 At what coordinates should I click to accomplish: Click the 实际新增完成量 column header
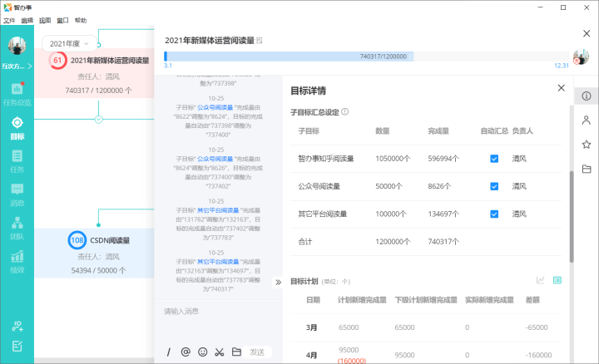[x=489, y=300]
